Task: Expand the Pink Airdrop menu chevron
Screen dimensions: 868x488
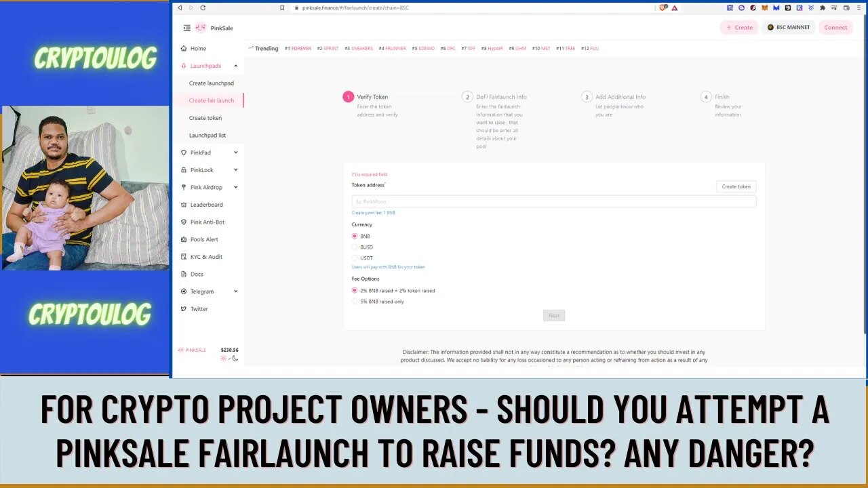Action: [235, 187]
